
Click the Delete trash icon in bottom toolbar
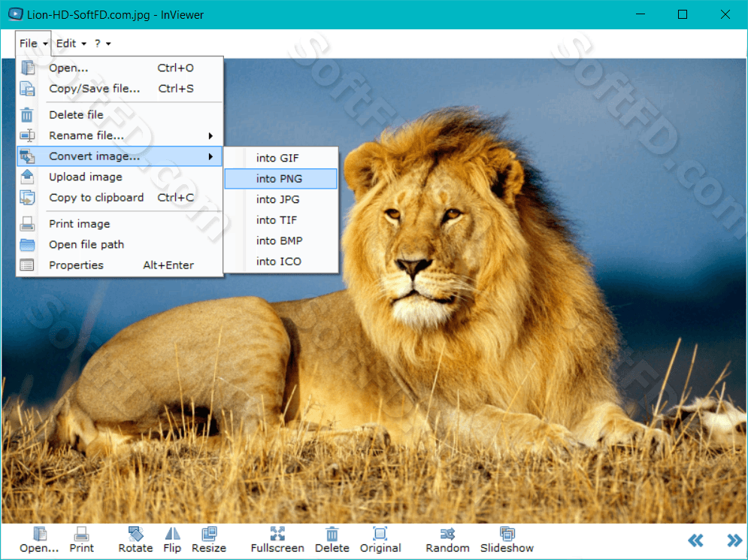point(332,533)
